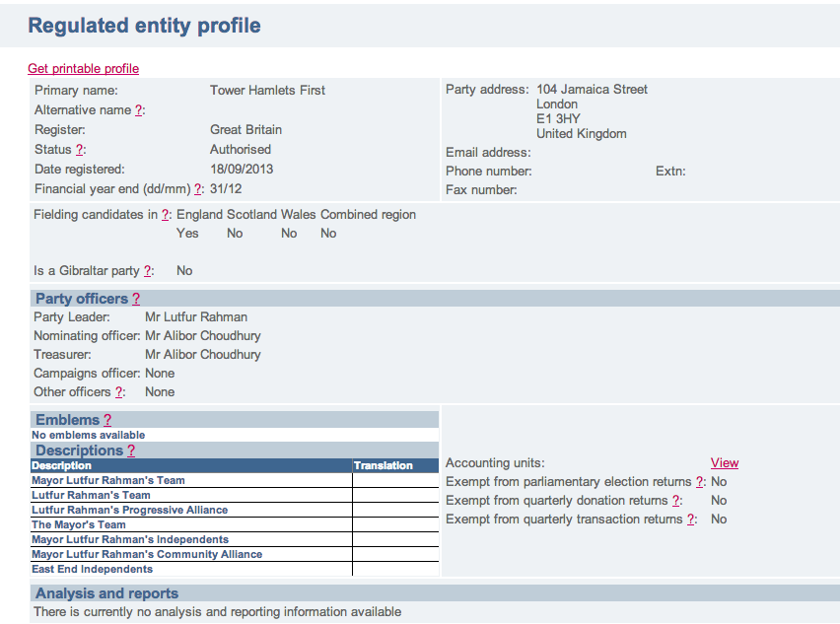Click the Translation column header
Screen dimensions: 840x624
click(x=383, y=465)
